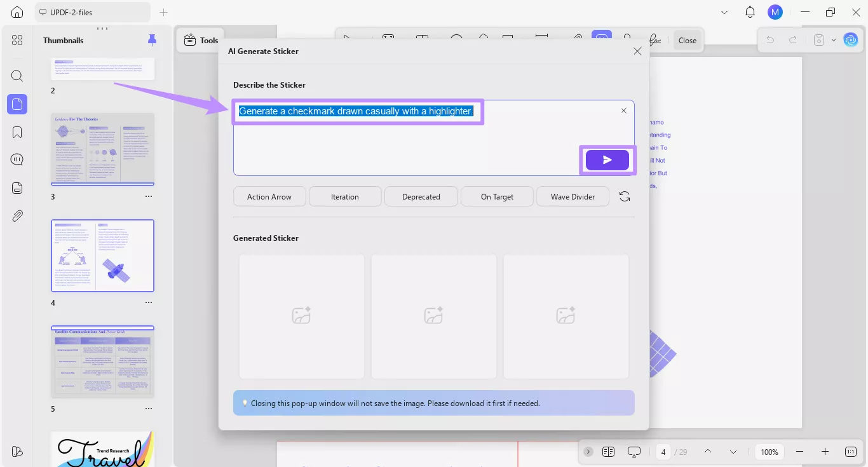Expand the bottom toolbar arrow
Image resolution: width=868 pixels, height=467 pixels.
(x=588, y=452)
